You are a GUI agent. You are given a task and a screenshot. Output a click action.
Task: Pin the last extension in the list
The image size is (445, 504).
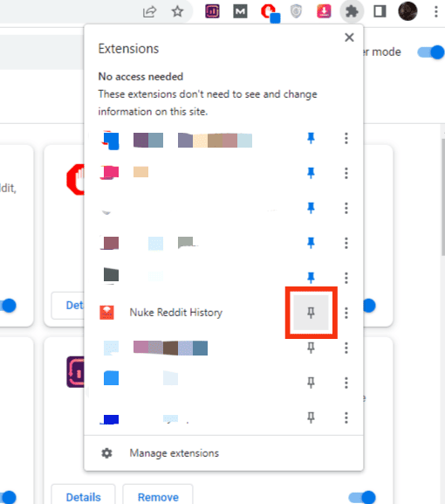tap(311, 418)
